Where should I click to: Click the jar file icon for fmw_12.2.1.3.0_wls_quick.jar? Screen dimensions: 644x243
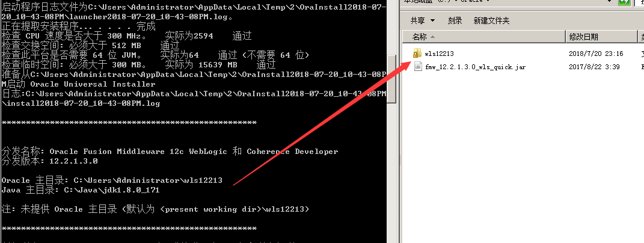418,67
